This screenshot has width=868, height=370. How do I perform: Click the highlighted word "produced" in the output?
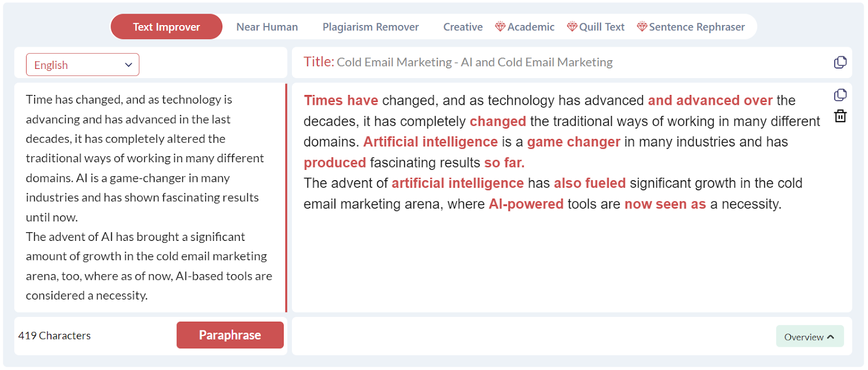coord(335,163)
